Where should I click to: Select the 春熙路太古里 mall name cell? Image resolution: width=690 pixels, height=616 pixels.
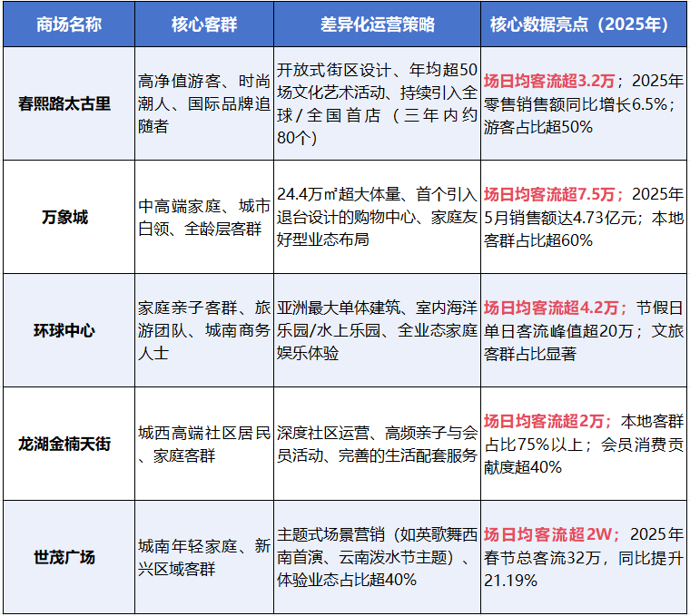[69, 103]
